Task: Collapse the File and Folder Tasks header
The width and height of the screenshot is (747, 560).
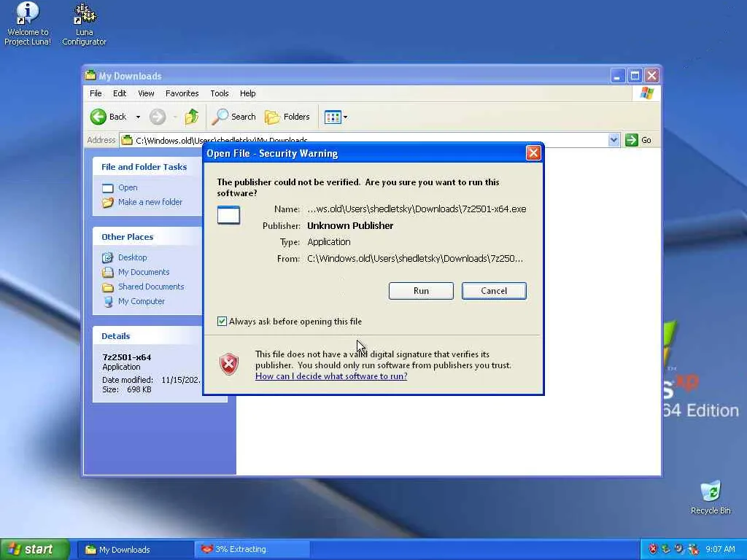Action: coord(147,167)
